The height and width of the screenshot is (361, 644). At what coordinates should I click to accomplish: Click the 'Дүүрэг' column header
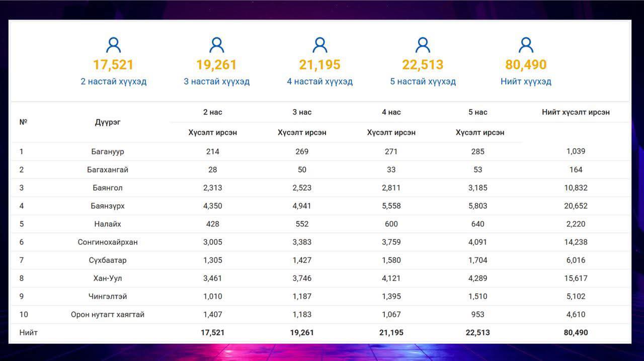click(108, 122)
